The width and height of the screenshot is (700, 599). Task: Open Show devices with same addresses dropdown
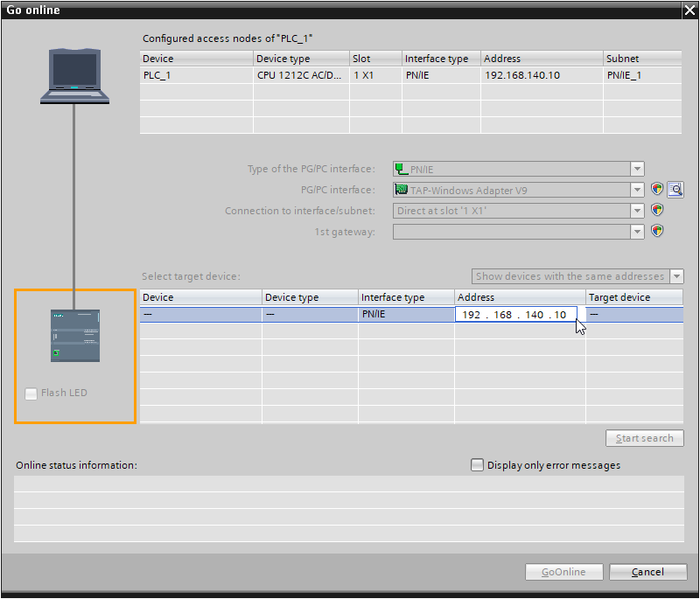[676, 276]
